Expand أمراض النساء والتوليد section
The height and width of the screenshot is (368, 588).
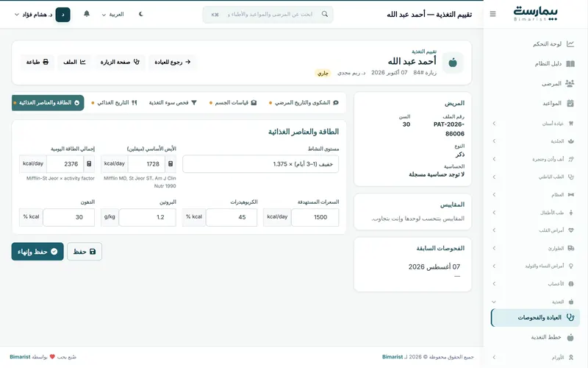535,266
